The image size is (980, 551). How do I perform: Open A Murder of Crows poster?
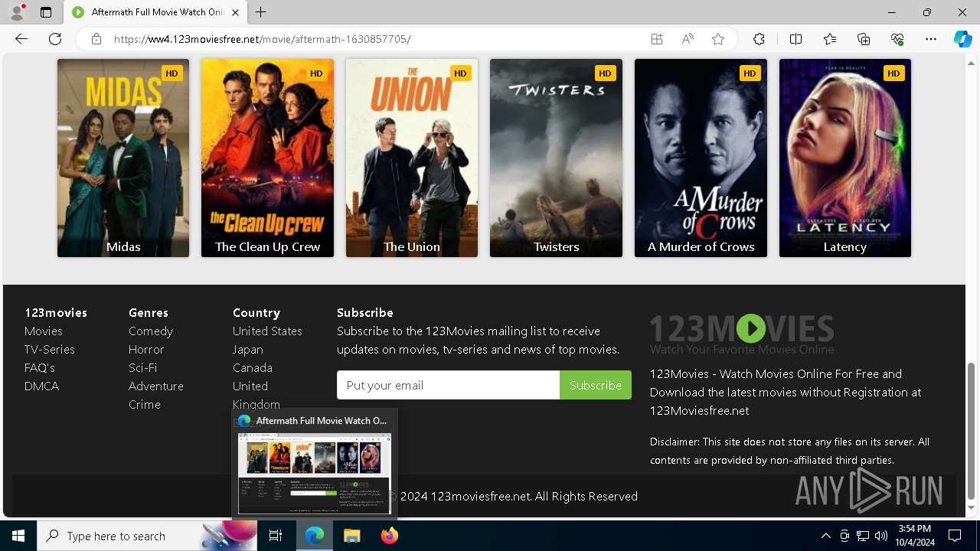pyautogui.click(x=701, y=158)
